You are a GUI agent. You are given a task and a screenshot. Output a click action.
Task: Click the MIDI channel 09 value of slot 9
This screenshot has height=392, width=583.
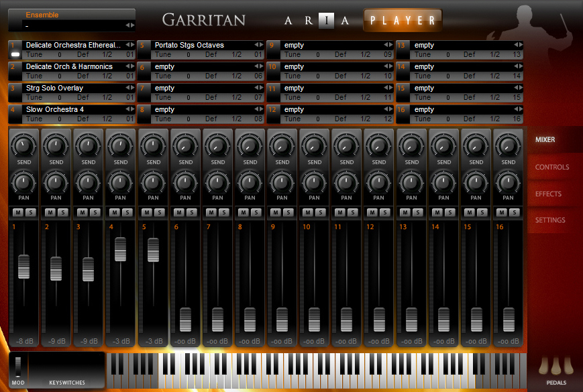[388, 54]
